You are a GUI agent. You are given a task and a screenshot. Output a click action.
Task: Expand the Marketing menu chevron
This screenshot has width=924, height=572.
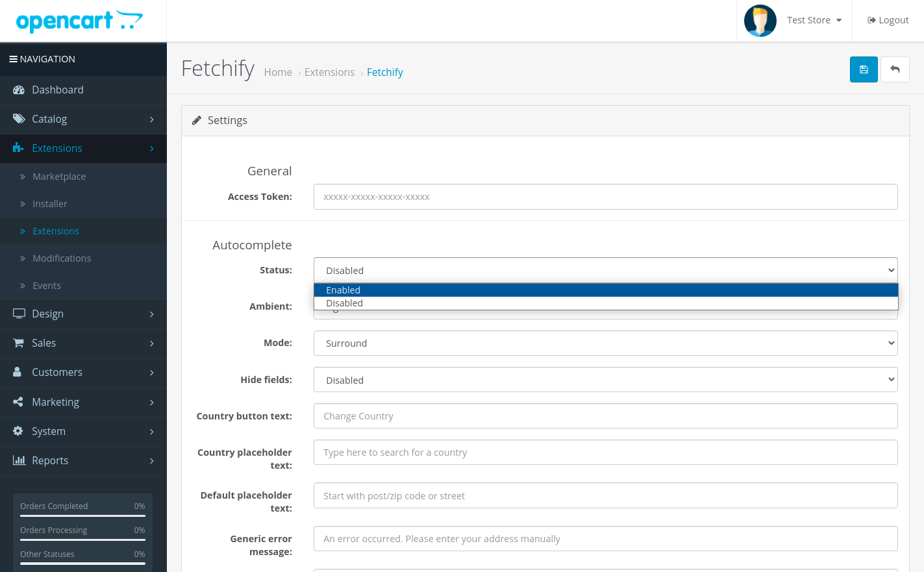pos(152,403)
